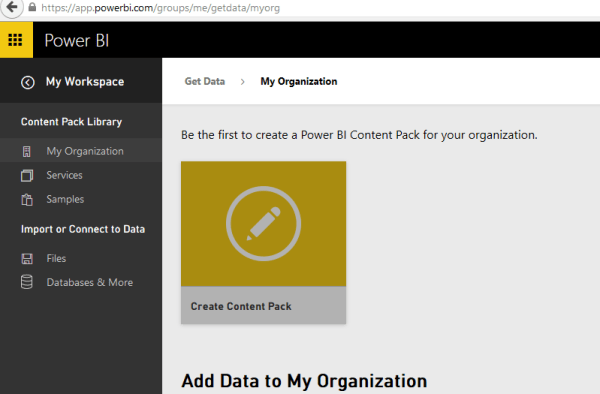
Task: Click 'Be the first to create' message
Action: (359, 135)
